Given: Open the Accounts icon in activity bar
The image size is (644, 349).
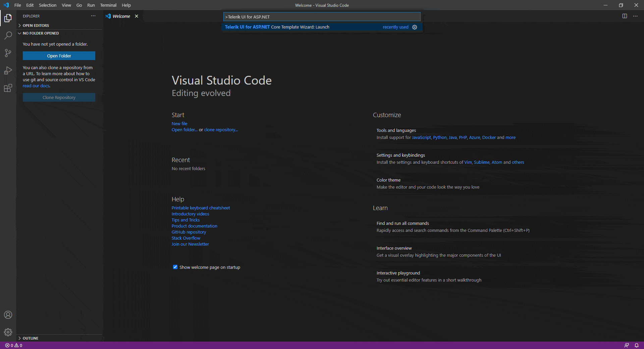Looking at the screenshot, I should 8,315.
